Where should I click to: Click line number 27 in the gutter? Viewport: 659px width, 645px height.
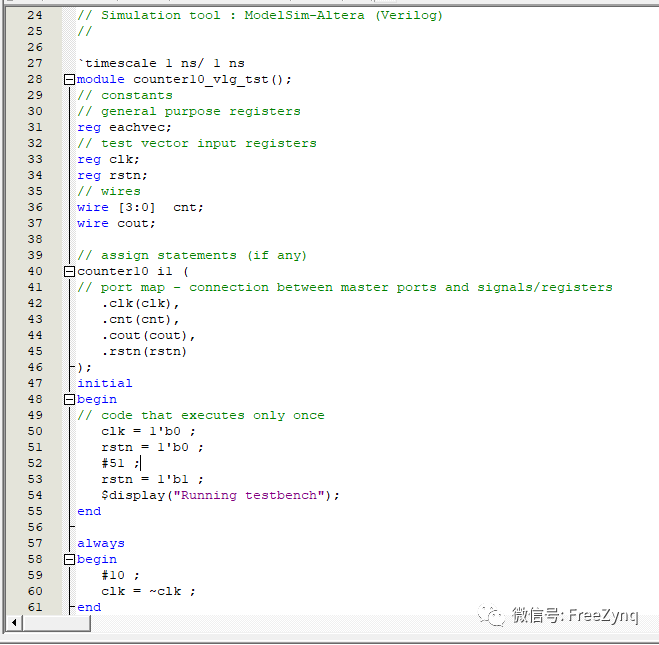click(x=35, y=63)
